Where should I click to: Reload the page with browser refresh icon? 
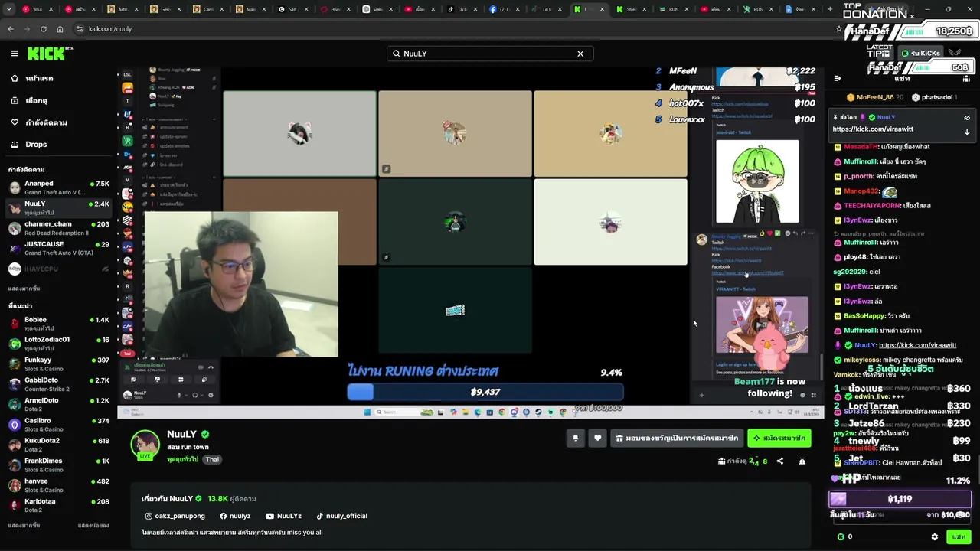pyautogui.click(x=44, y=29)
